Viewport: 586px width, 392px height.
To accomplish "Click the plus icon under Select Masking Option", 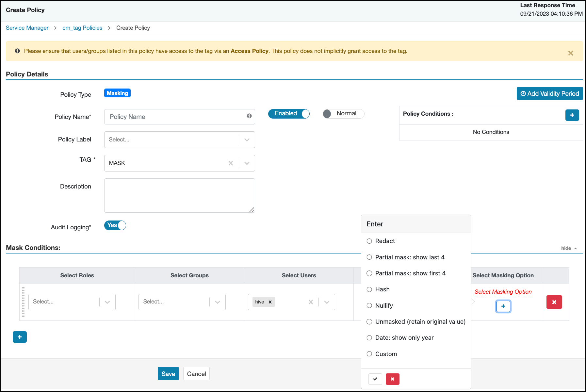I will point(503,306).
